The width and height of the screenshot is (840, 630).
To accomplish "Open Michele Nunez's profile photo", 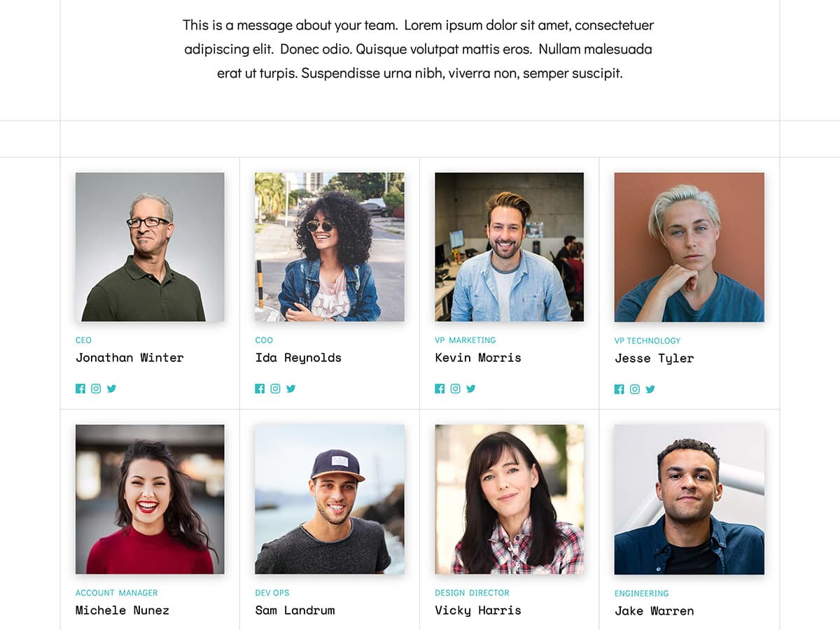I will tap(149, 499).
